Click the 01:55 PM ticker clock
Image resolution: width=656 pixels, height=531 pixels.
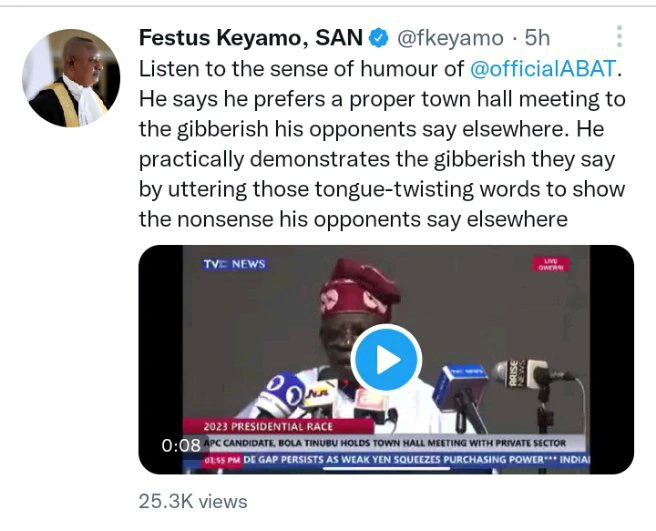pyautogui.click(x=223, y=460)
